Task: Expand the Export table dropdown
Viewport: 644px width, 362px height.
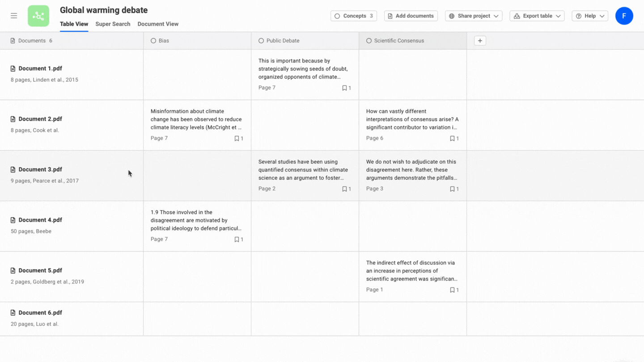Action: click(537, 16)
